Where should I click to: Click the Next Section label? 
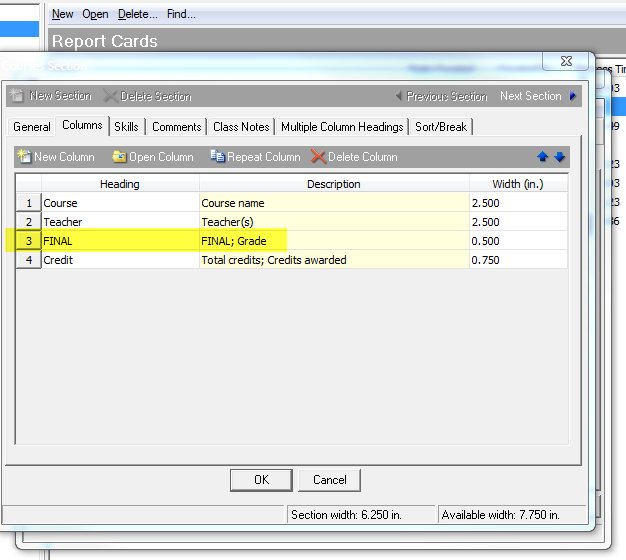[531, 96]
